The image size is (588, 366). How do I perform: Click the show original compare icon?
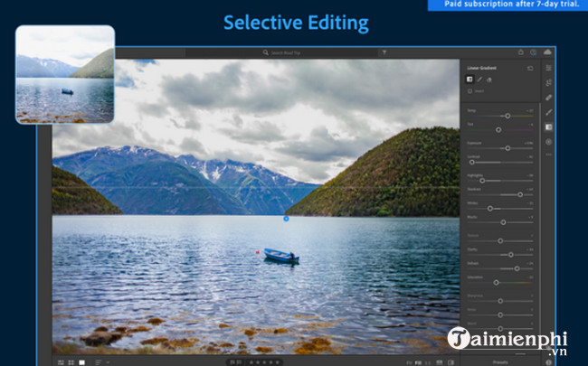[x=451, y=362]
